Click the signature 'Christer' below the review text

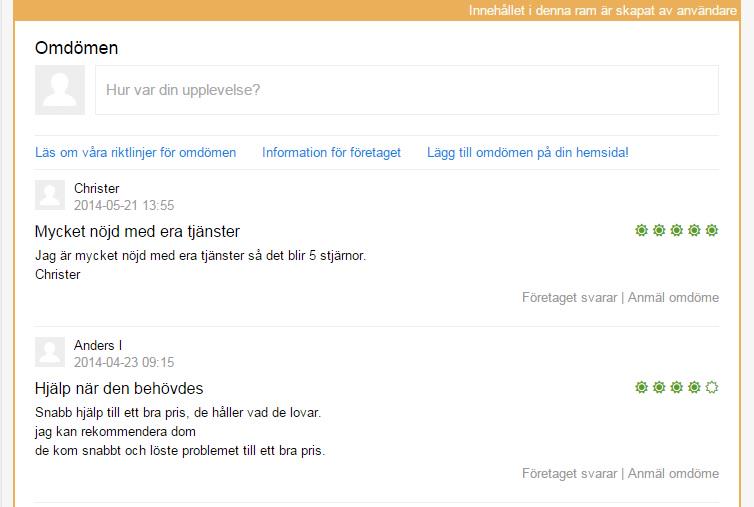pos(58,274)
